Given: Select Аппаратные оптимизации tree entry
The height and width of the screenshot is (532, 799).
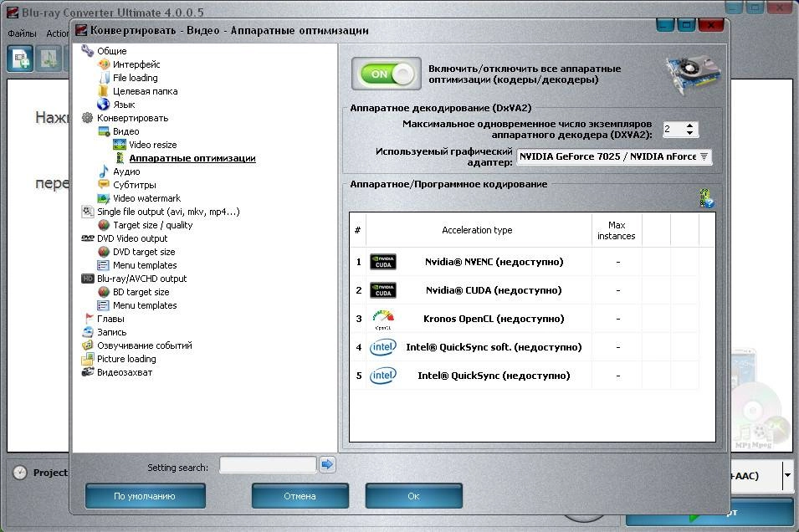Looking at the screenshot, I should click(192, 158).
